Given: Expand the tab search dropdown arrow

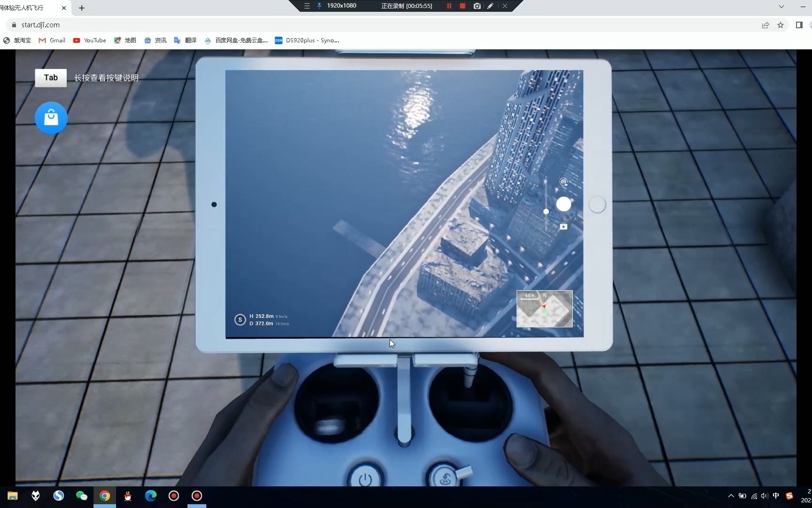Looking at the screenshot, I should point(781,7).
